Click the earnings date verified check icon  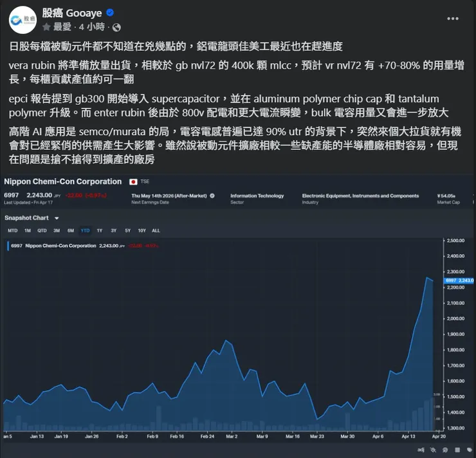pyautogui.click(x=212, y=196)
